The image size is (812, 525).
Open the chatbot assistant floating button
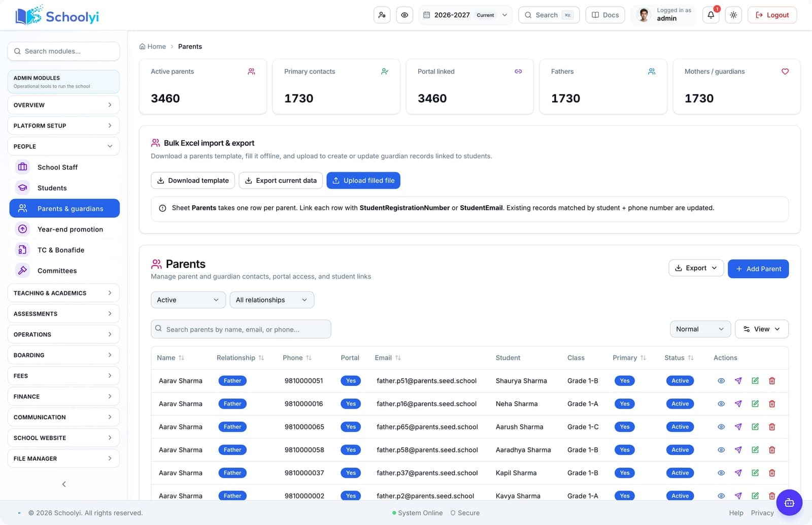[789, 503]
